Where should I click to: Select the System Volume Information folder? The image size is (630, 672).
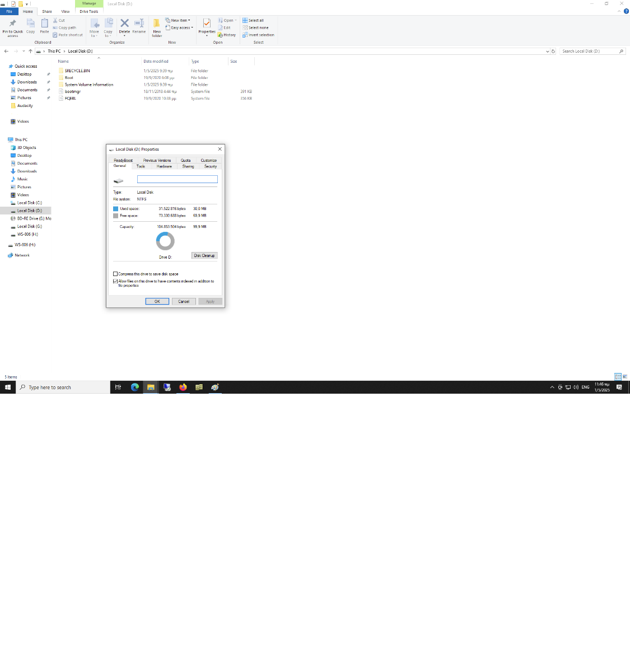[89, 85]
